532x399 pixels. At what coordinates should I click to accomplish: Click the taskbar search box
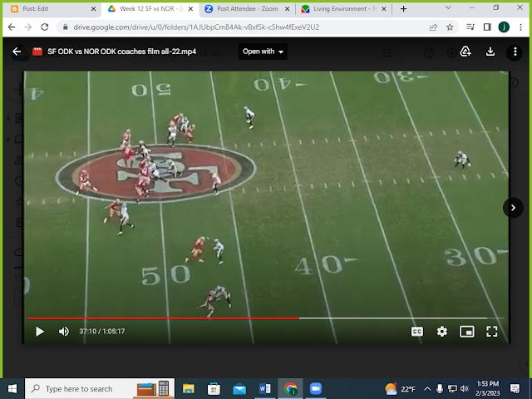[100, 389]
